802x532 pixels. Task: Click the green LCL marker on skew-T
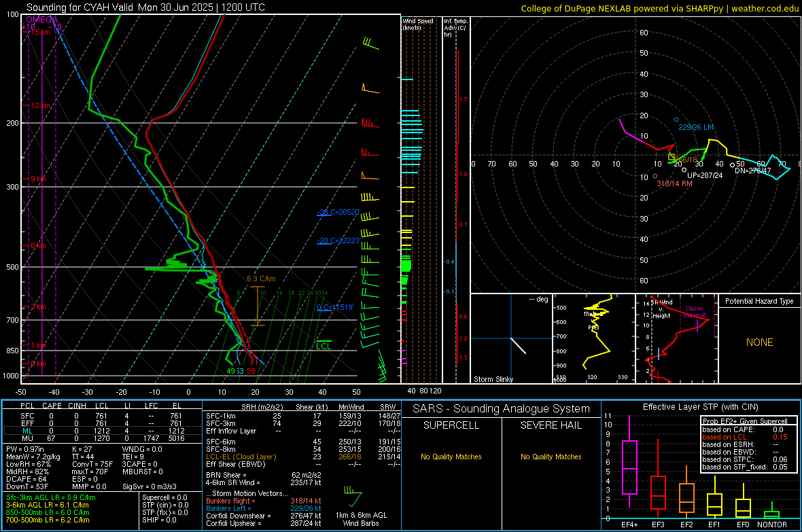point(324,346)
